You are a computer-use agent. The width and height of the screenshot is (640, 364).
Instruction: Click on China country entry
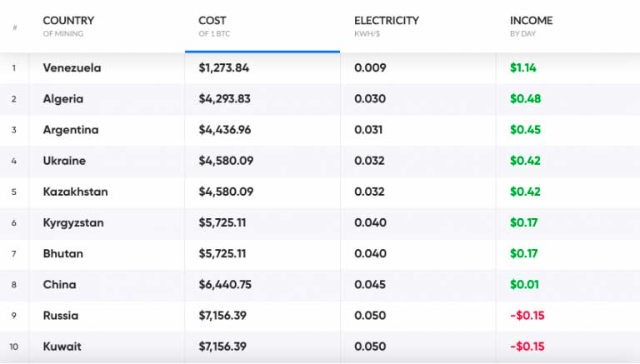click(59, 285)
